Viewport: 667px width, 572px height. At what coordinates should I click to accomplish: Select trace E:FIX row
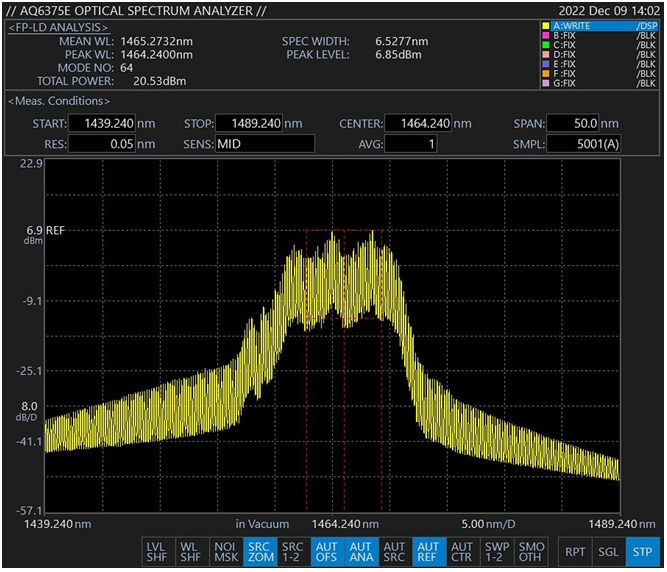(600, 64)
